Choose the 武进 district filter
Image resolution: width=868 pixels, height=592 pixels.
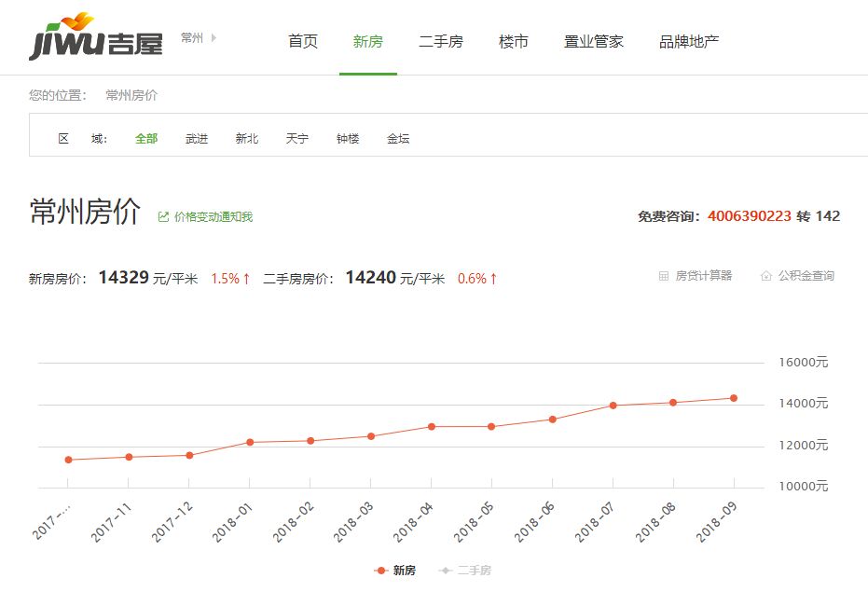click(196, 137)
